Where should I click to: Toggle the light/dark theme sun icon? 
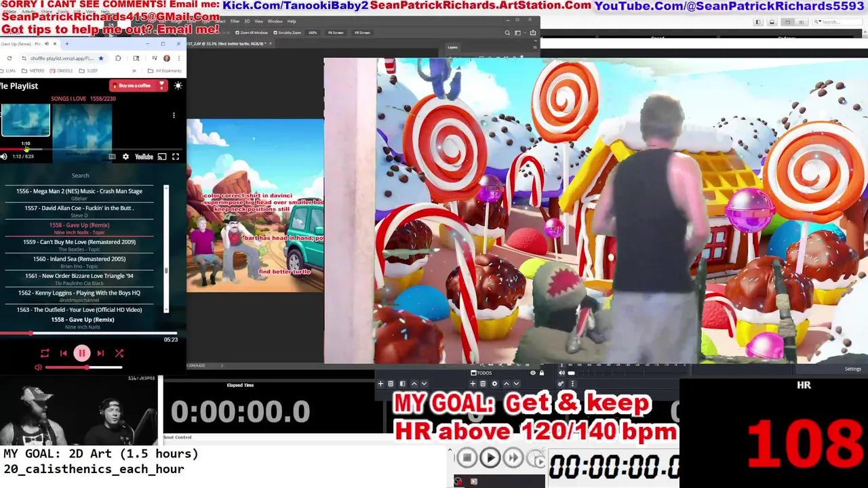[x=178, y=85]
